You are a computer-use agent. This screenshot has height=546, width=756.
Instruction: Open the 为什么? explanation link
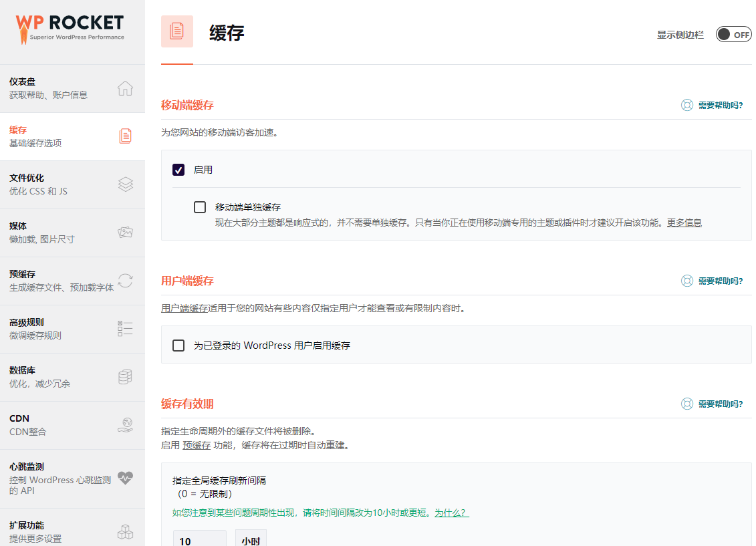click(x=450, y=513)
